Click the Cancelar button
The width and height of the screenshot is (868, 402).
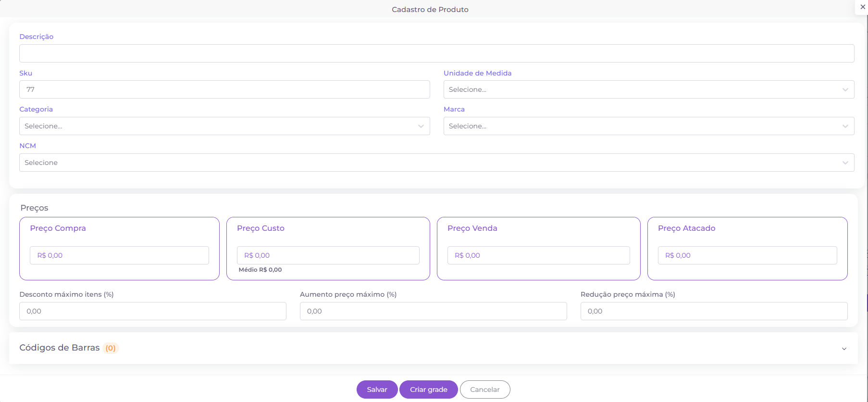click(x=484, y=389)
